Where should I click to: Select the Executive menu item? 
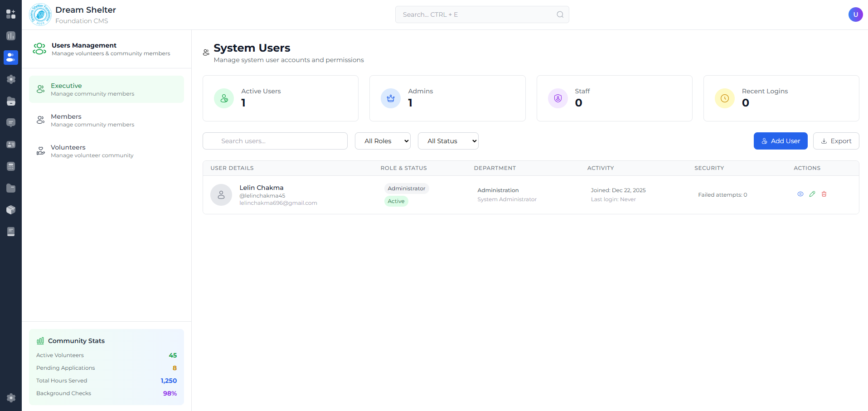point(107,89)
